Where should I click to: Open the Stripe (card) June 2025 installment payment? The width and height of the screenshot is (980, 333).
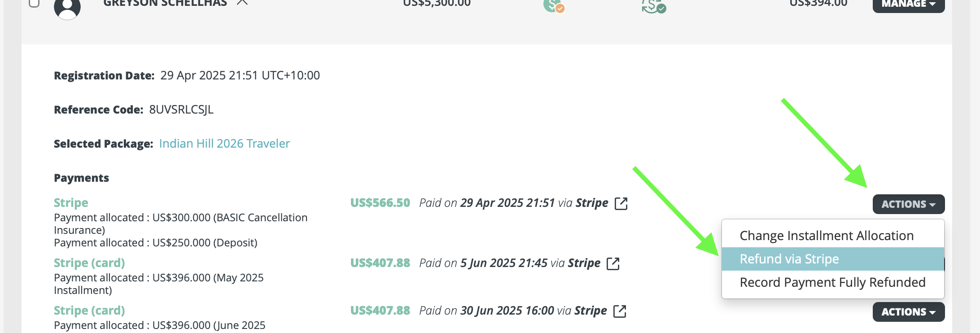pos(89,311)
